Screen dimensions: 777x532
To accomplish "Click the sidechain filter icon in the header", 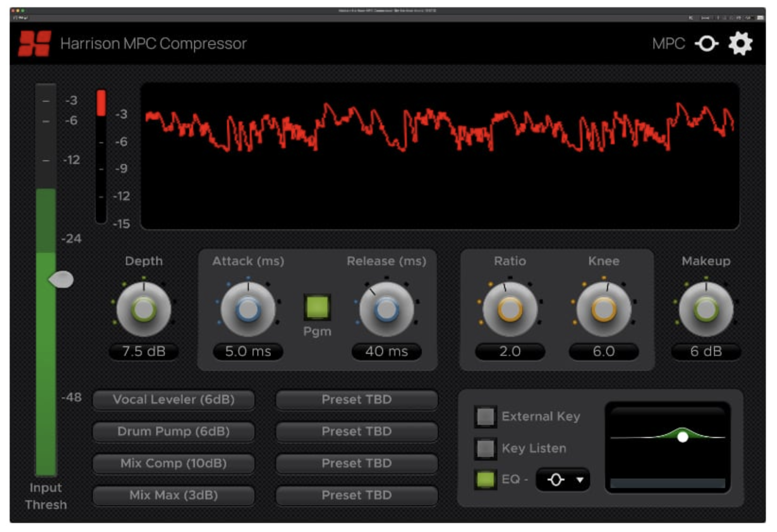I will pyautogui.click(x=707, y=44).
